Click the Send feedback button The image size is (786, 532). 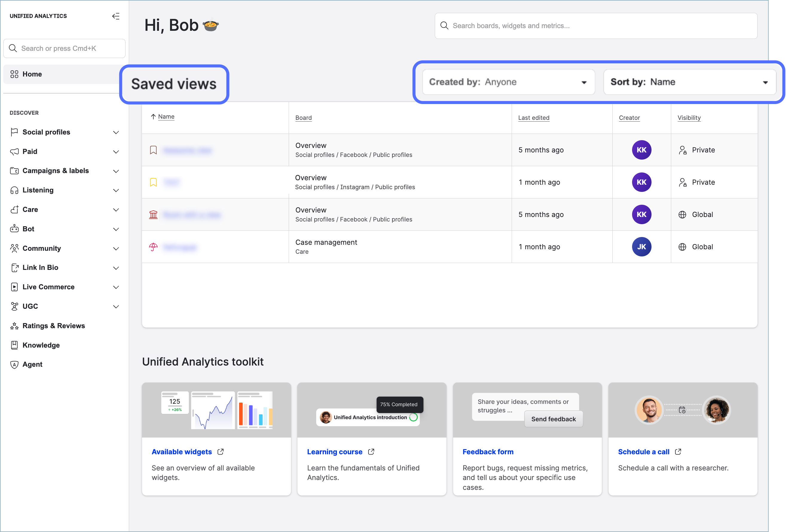click(553, 419)
